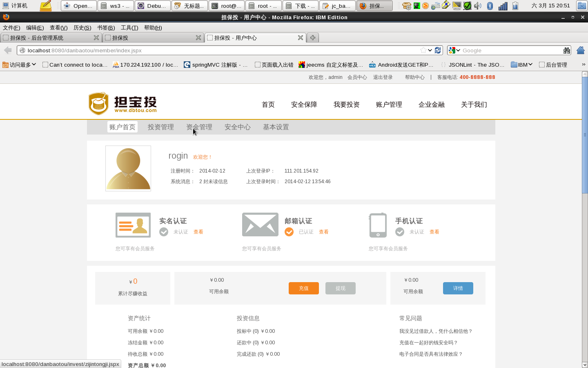The width and height of the screenshot is (588, 368).
Task: Click the grey check mark under 手机认证
Action: point(400,232)
